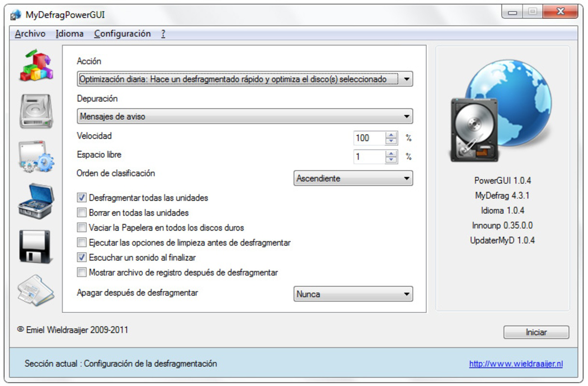Click the PowerGUI 1.0.4 version text
The height and width of the screenshot is (386, 588).
pyautogui.click(x=503, y=181)
